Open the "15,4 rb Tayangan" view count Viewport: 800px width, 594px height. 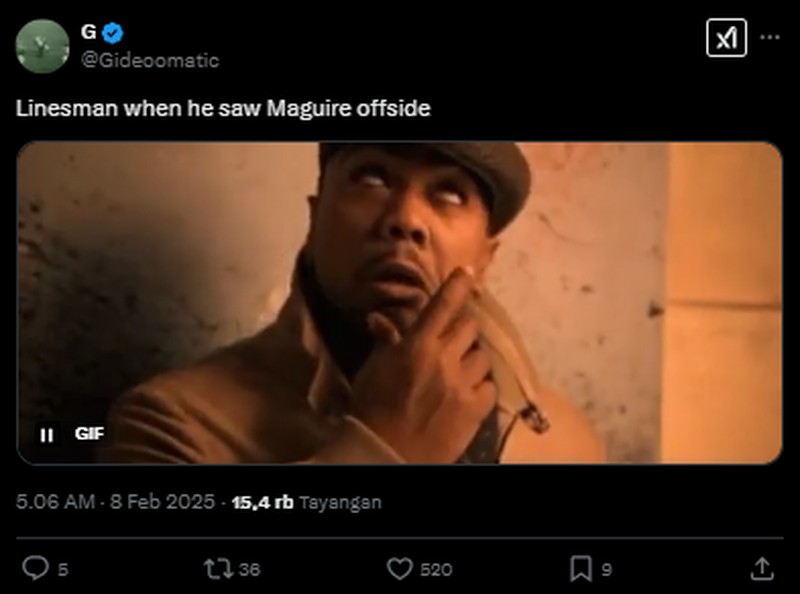pyautogui.click(x=306, y=502)
